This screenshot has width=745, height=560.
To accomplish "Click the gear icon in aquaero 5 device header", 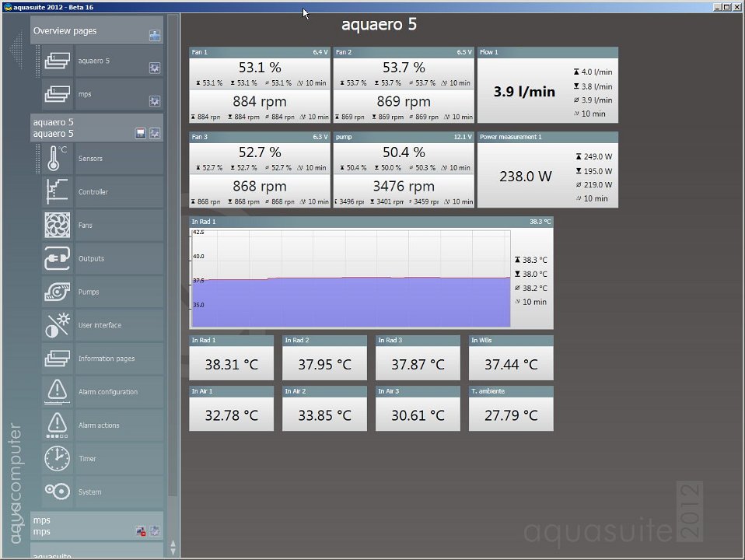I will point(155,134).
